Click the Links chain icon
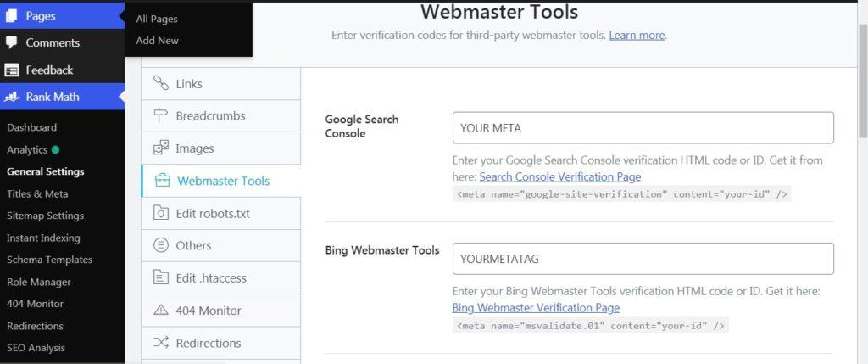This screenshot has width=868, height=364. pyautogui.click(x=160, y=84)
